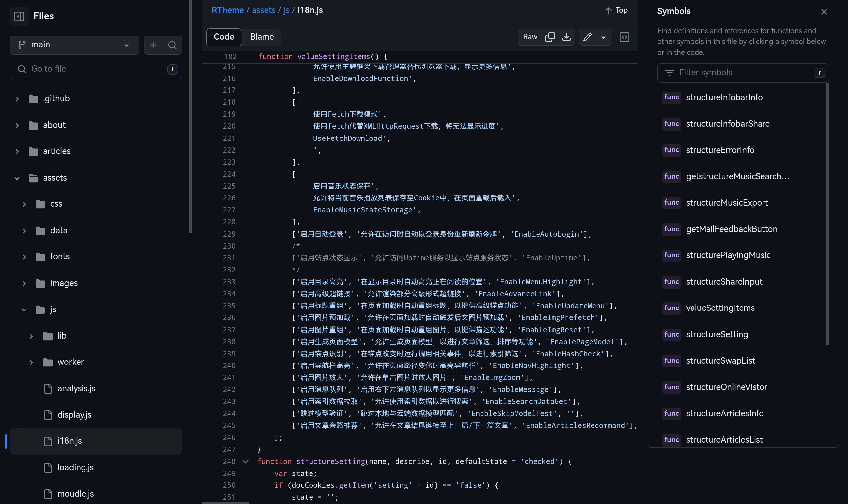Select getMailFeedbackButton symbol

point(731,229)
